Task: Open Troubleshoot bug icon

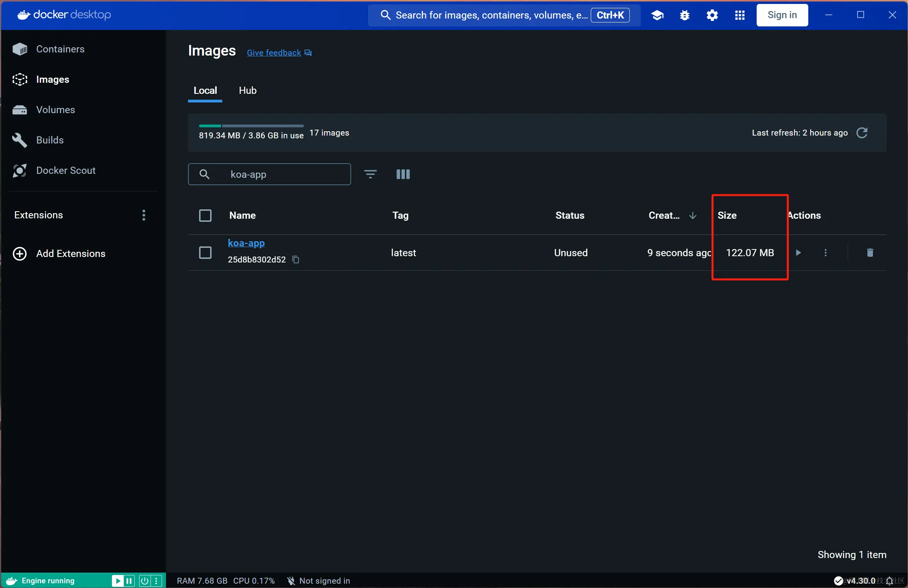Action: 685,15
